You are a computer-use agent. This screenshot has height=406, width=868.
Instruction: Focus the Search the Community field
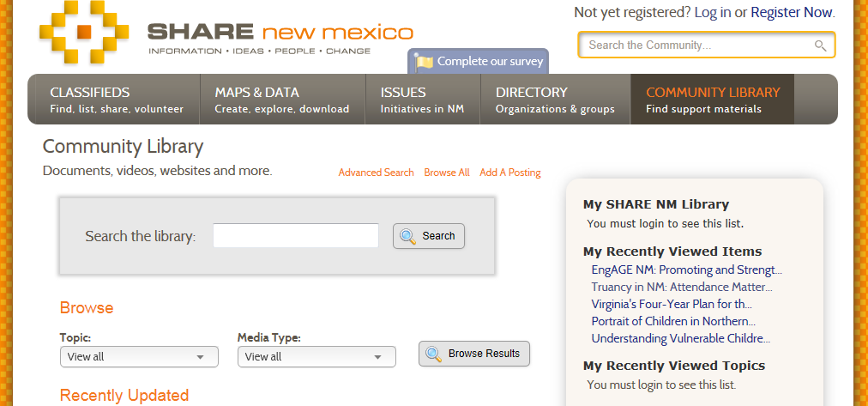click(x=706, y=45)
